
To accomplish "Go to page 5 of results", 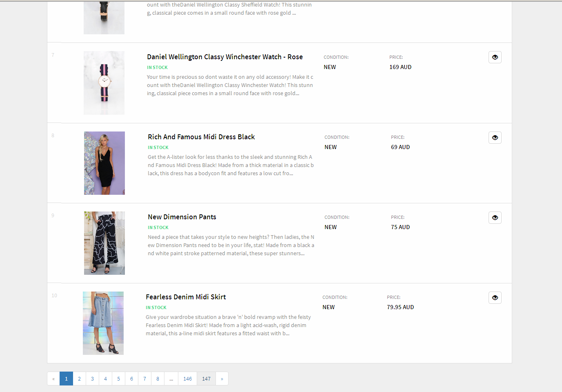I will pos(118,379).
